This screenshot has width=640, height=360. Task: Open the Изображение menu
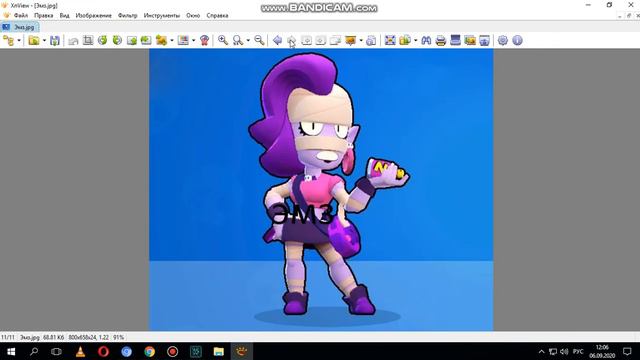click(93, 16)
